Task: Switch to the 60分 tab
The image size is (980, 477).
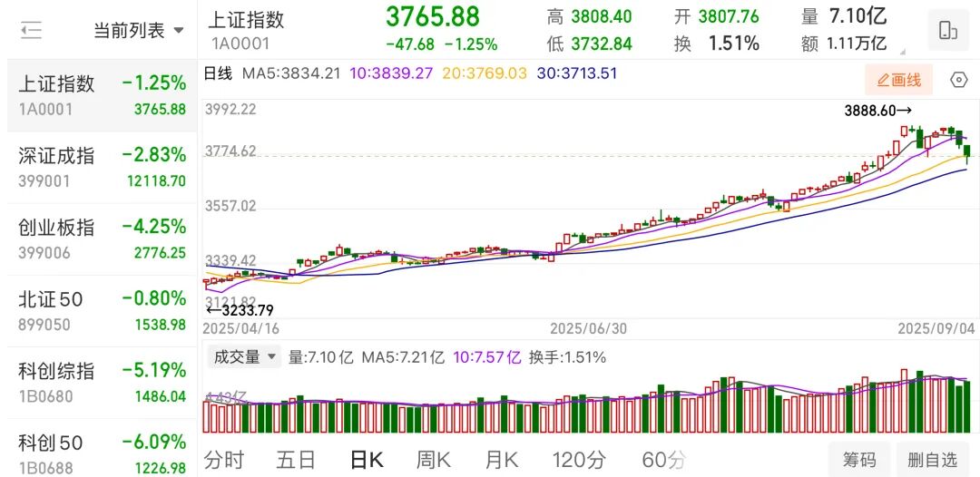Action: point(663,460)
